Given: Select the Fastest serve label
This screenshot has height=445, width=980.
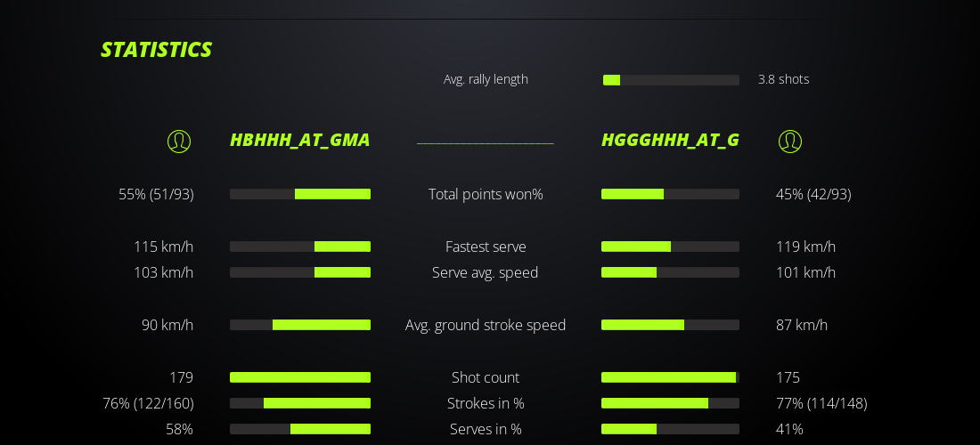Looking at the screenshot, I should tap(486, 247).
